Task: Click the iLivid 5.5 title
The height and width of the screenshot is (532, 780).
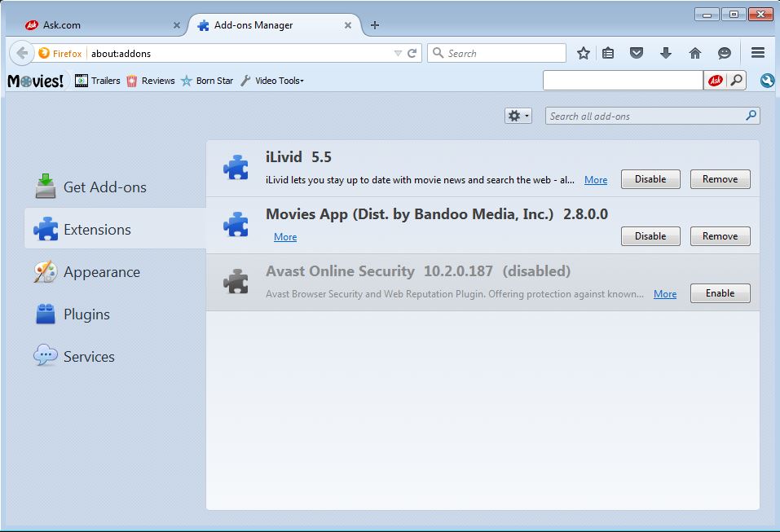Action: click(298, 157)
